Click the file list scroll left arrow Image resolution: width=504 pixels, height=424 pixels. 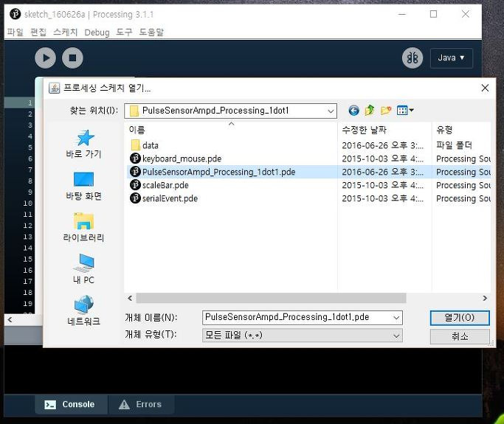(x=130, y=298)
